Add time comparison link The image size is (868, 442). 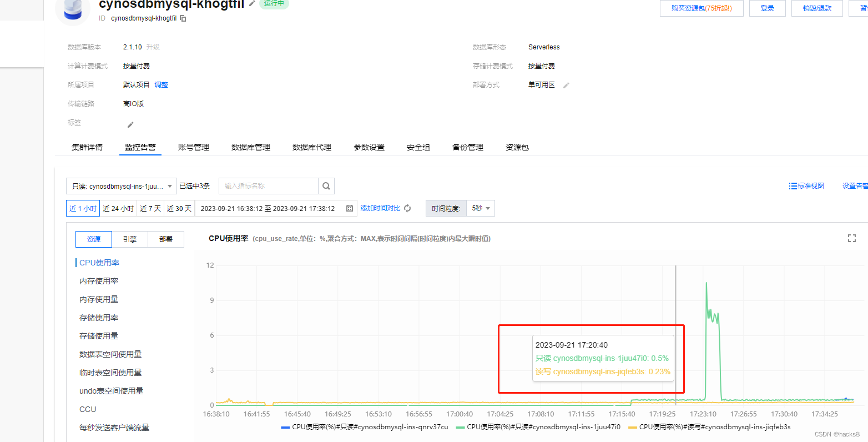tap(380, 208)
